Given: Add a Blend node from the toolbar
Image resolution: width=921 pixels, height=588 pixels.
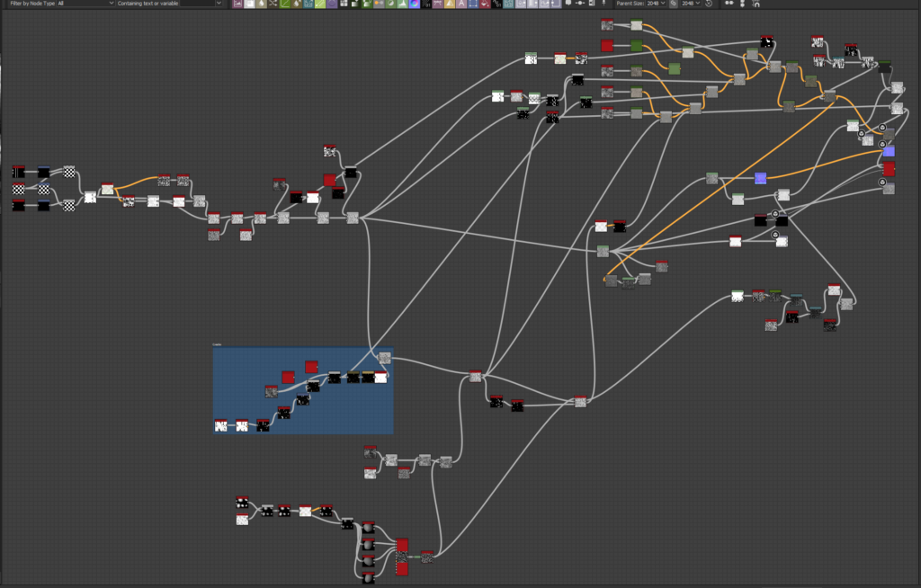Looking at the screenshot, I should tap(250, 4).
